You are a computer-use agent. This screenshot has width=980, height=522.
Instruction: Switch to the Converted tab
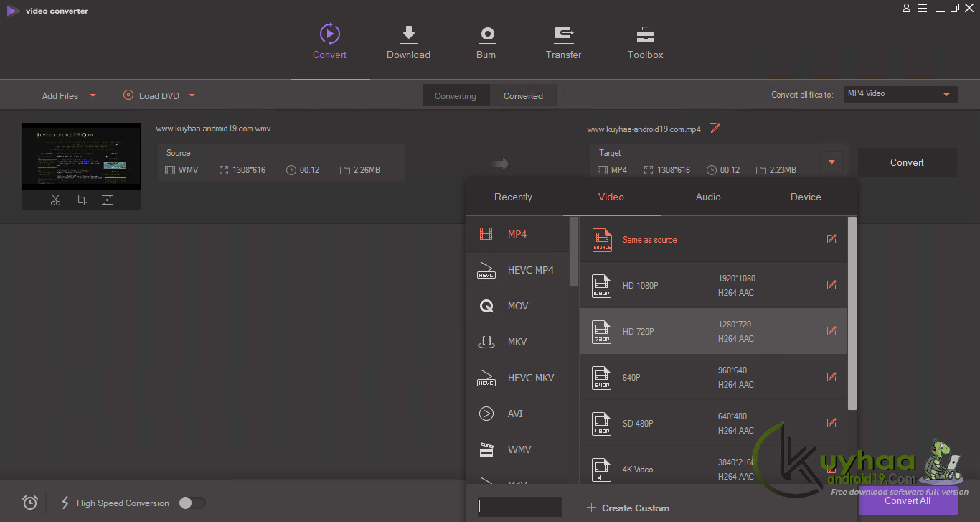523,95
